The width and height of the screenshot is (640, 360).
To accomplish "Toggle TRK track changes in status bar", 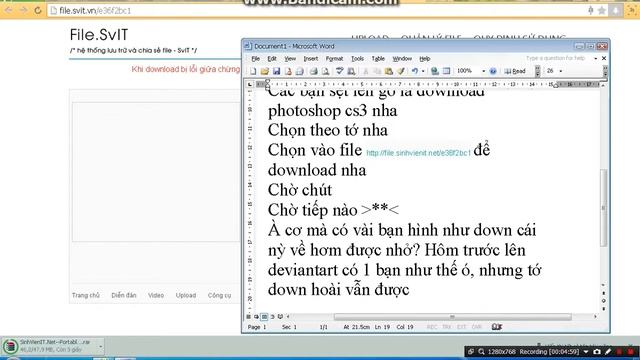I will click(447, 327).
